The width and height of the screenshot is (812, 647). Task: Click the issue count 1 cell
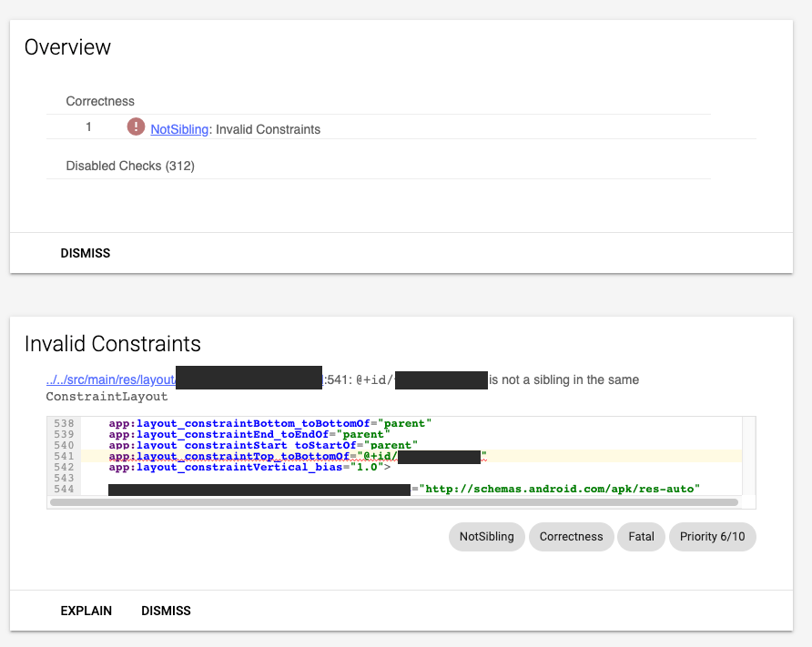pyautogui.click(x=88, y=126)
